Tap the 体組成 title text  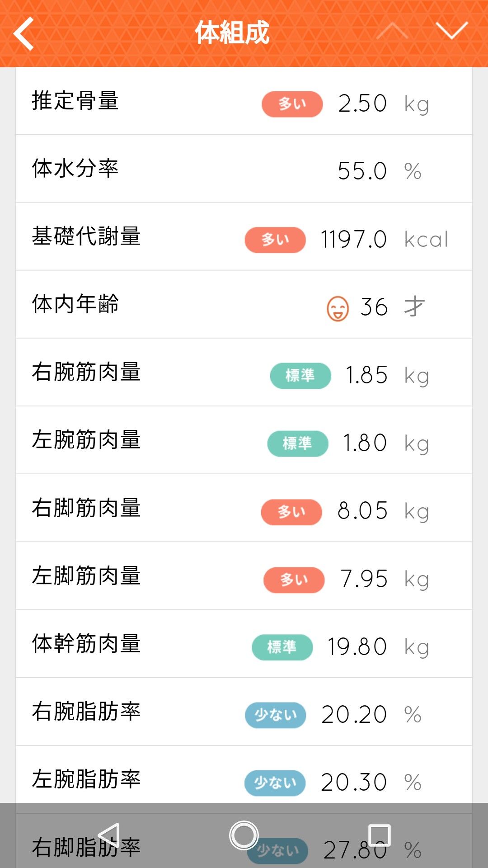click(x=232, y=33)
